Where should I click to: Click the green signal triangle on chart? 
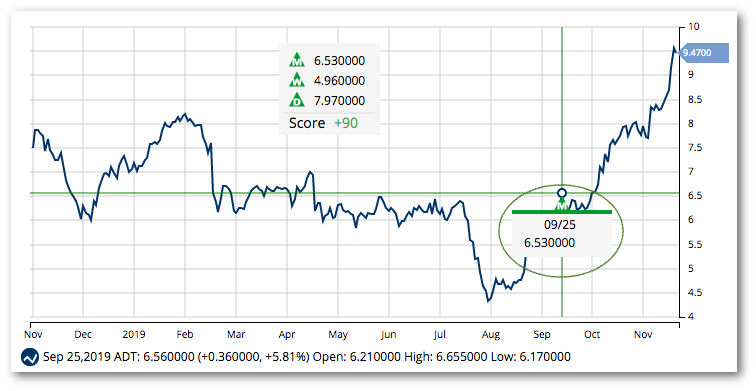562,205
